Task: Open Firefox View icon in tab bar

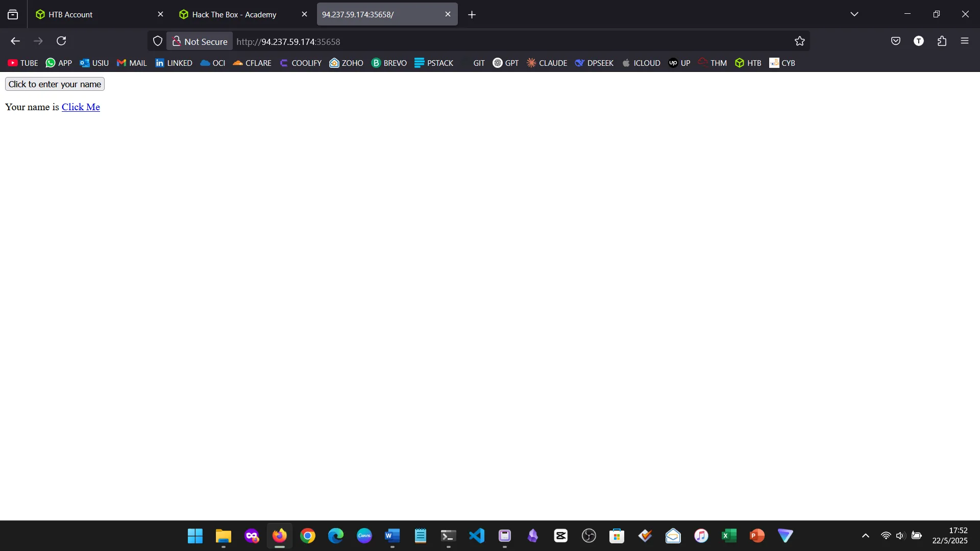Action: point(13,14)
